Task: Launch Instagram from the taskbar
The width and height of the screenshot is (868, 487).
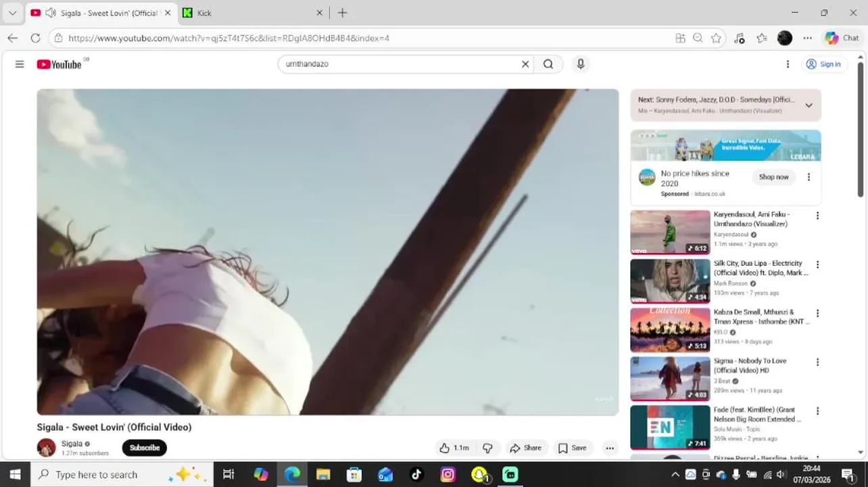Action: [x=448, y=474]
